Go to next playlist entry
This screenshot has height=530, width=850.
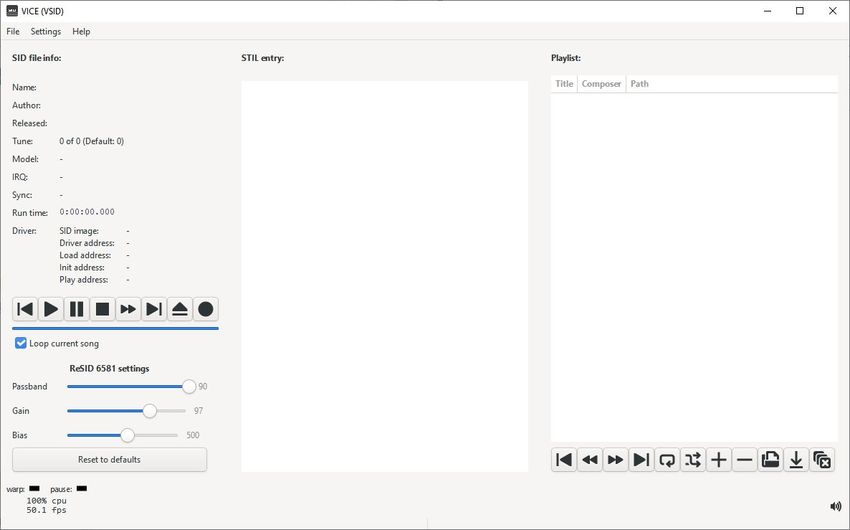tap(615, 460)
